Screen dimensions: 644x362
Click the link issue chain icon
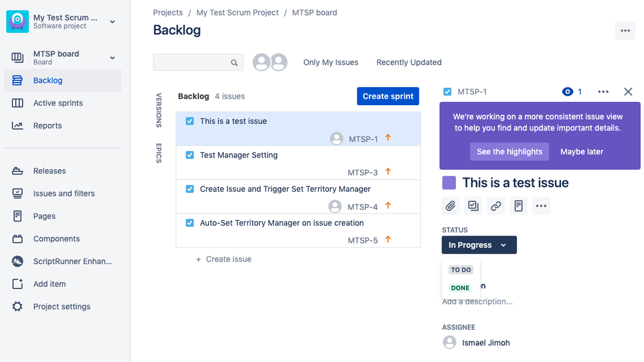[x=496, y=206]
